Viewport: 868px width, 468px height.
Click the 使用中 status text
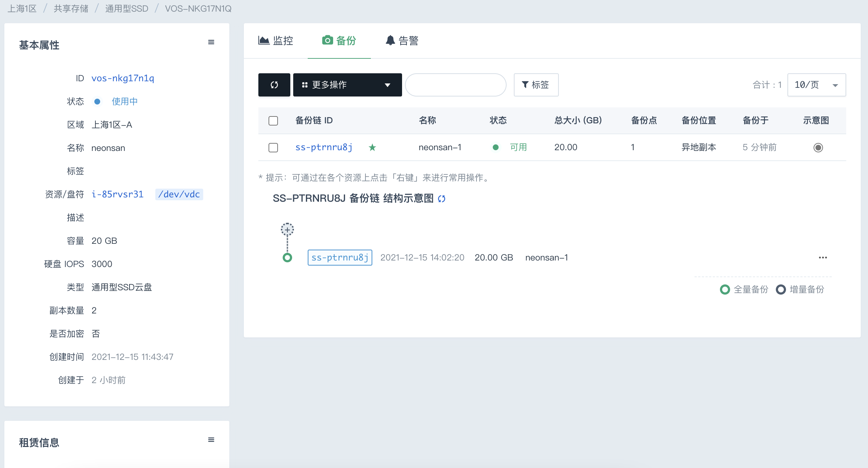pos(125,102)
